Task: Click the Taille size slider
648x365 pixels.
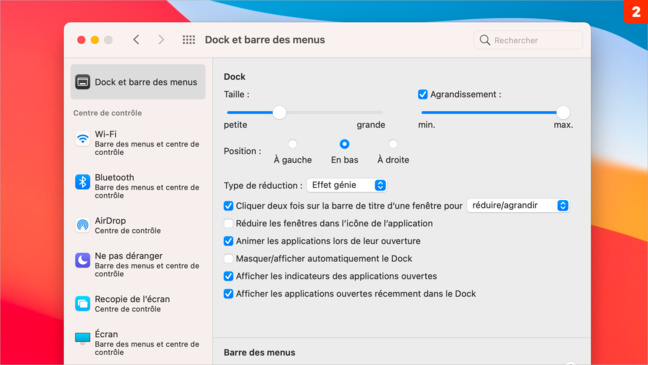Action: coord(304,112)
